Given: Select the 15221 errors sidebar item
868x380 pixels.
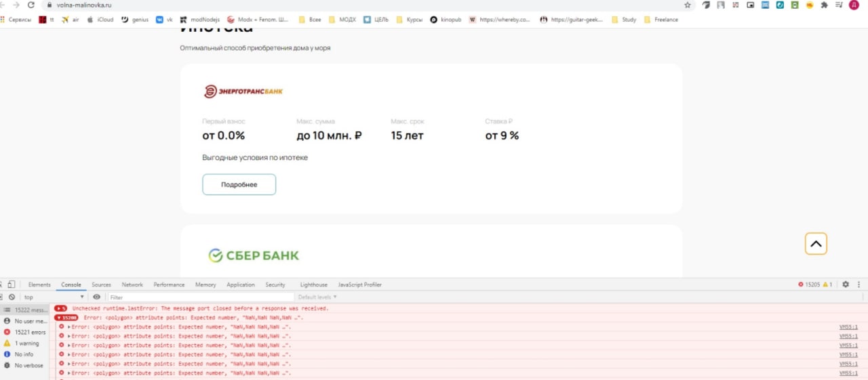Looking at the screenshot, I should [25, 332].
